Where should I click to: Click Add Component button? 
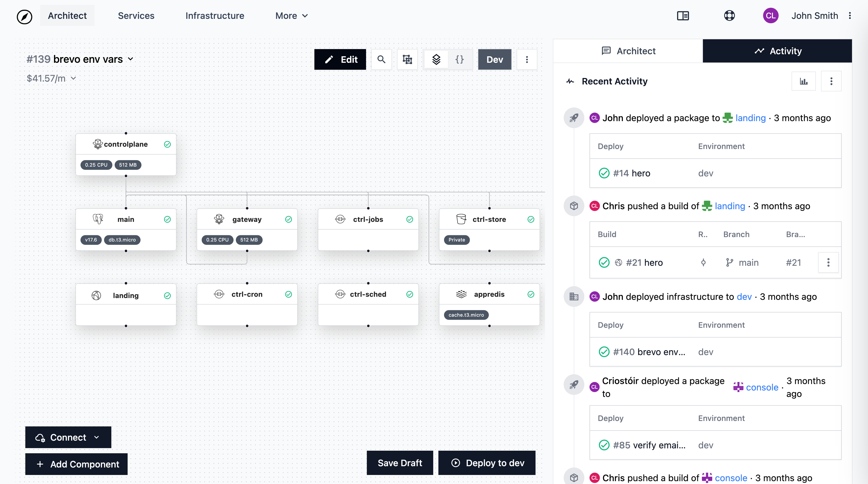tap(76, 464)
